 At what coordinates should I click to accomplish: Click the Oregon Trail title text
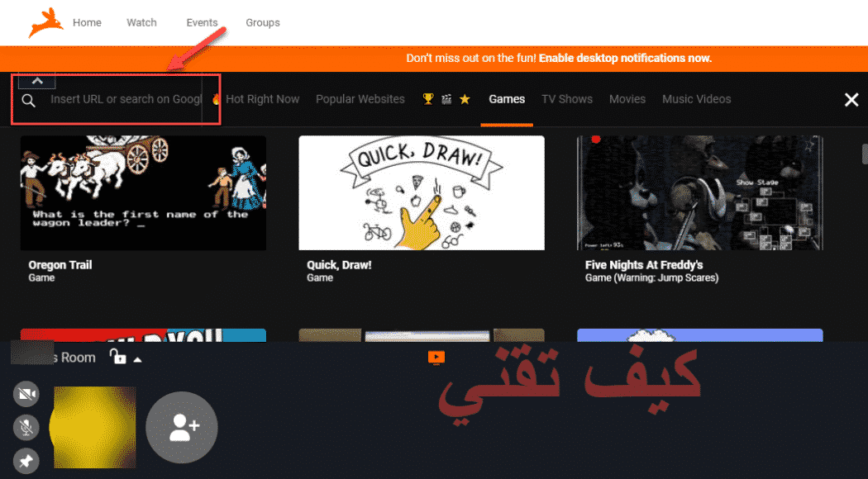(60, 265)
